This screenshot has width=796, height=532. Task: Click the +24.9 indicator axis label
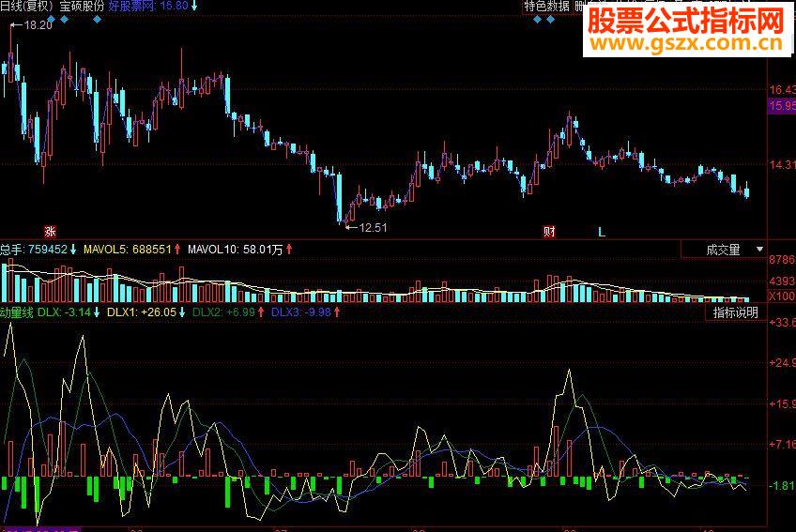[x=782, y=363]
